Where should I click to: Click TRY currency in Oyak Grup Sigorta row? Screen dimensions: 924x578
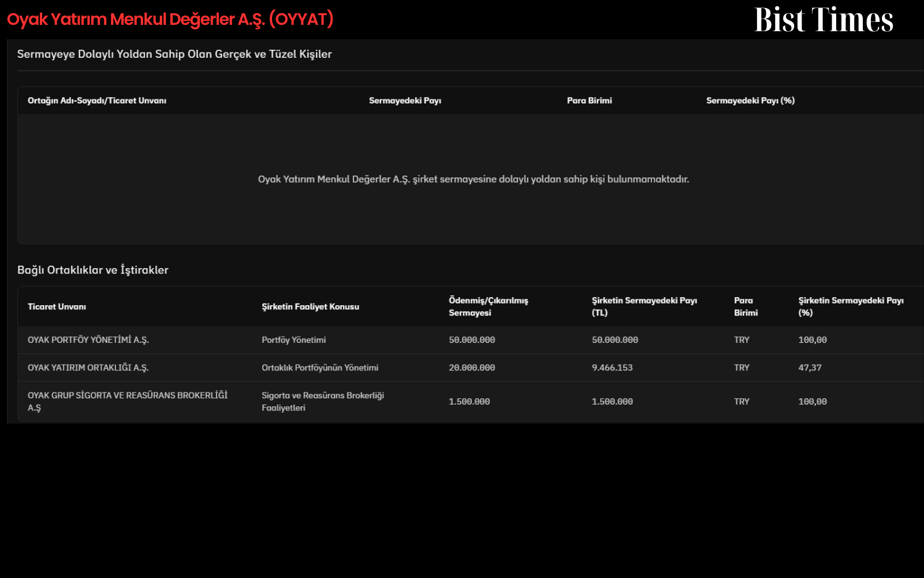(x=742, y=402)
